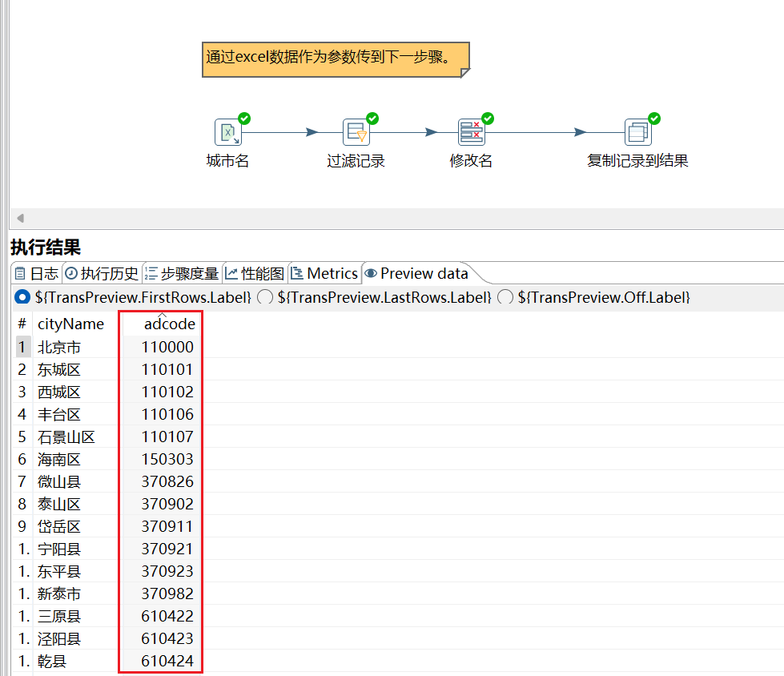784x676 pixels.
Task: Select the 复制记录到结果 step icon
Action: pos(638,132)
